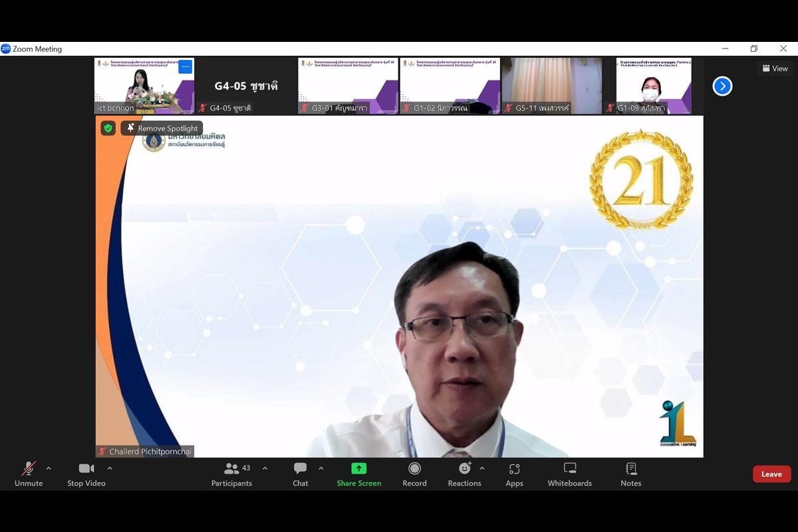Click the green Share Screen icon

(358, 469)
